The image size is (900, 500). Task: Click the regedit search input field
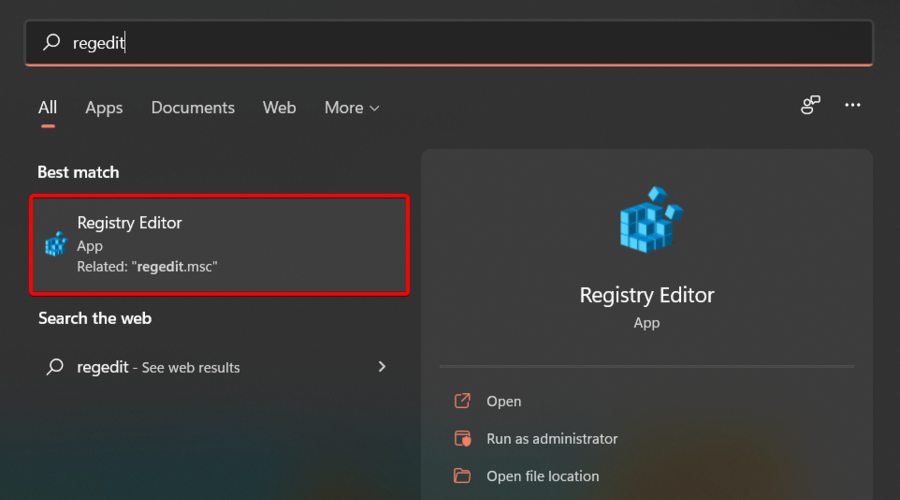(x=449, y=43)
